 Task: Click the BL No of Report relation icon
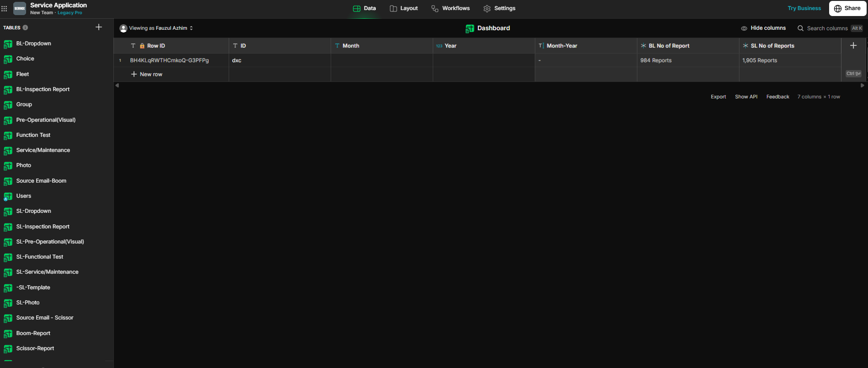(643, 46)
